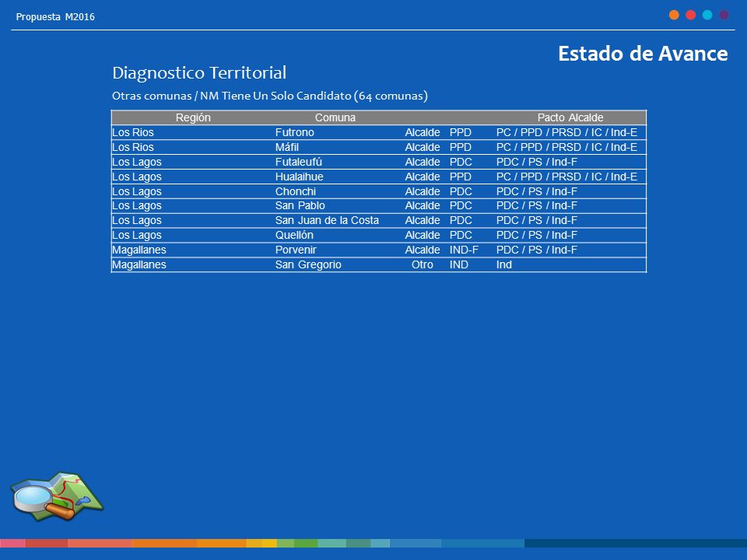Click 'Magallanes' in the Porvenir row

[139, 250]
